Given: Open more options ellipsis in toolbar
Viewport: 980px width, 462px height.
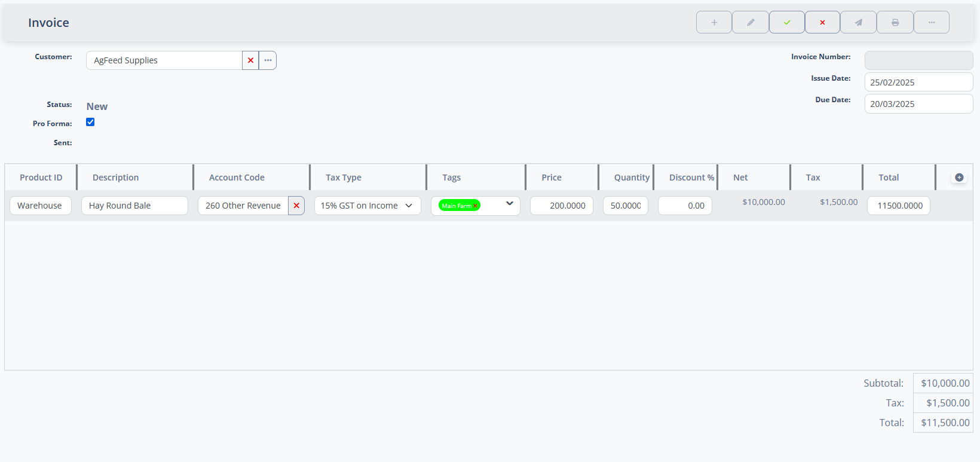Looking at the screenshot, I should pyautogui.click(x=931, y=22).
